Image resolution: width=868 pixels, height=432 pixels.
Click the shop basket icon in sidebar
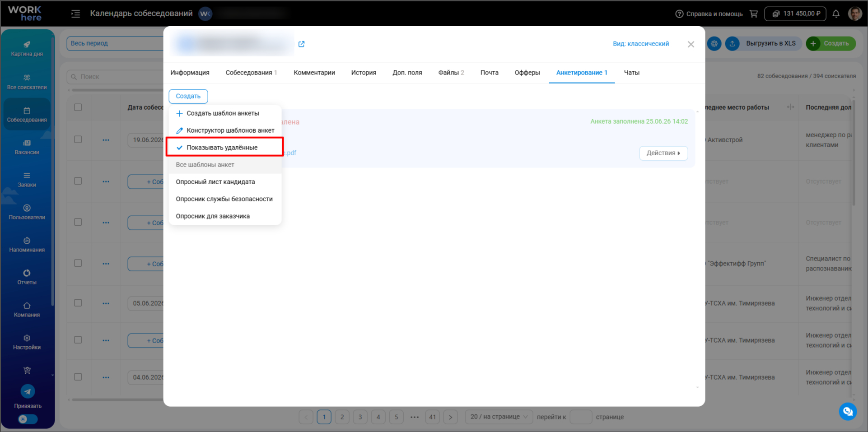(x=27, y=371)
